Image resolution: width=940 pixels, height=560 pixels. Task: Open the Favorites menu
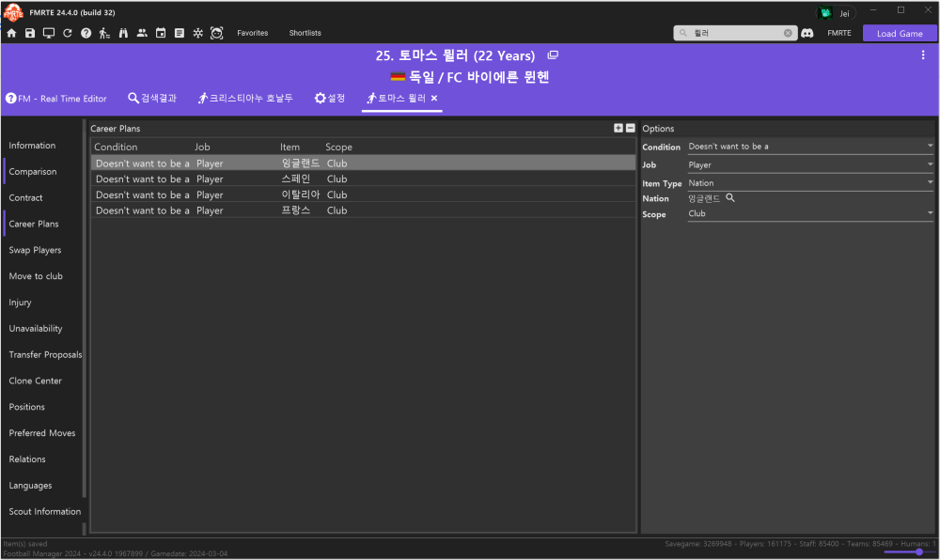tap(252, 33)
